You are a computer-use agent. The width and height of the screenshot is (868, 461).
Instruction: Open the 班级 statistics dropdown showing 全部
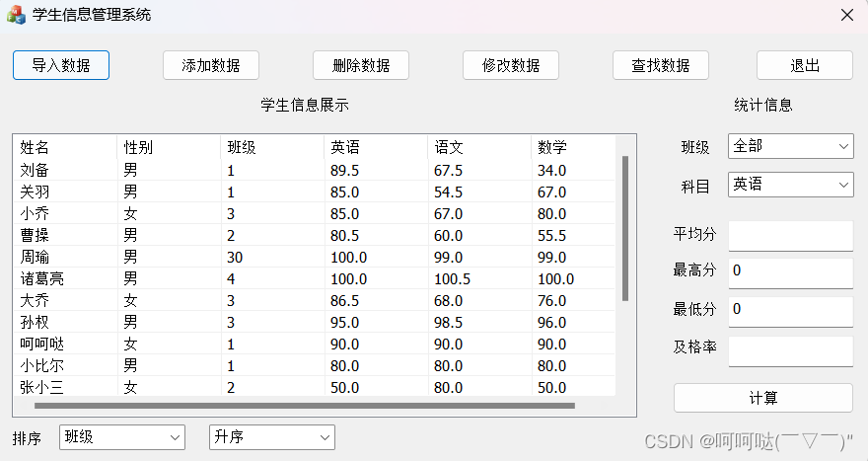(791, 146)
